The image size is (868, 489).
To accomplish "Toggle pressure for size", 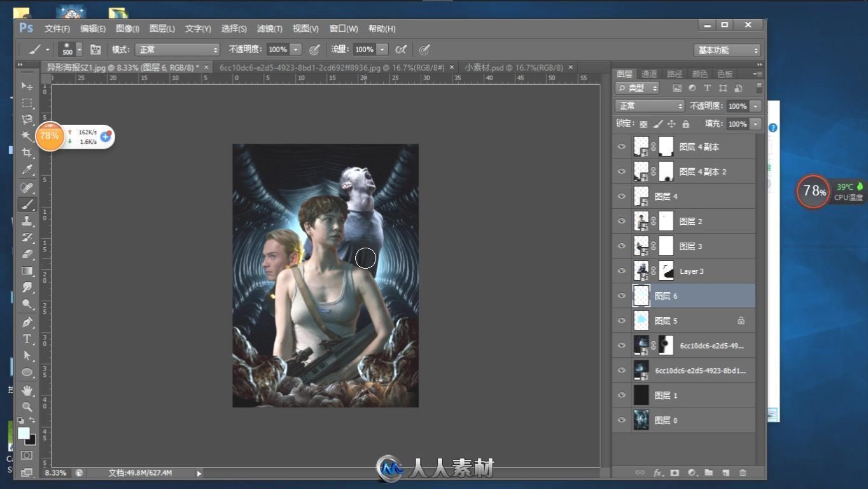I will [x=424, y=49].
